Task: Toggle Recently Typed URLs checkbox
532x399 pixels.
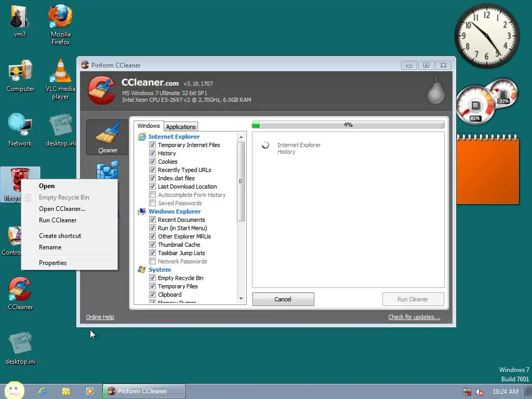Action: click(153, 170)
